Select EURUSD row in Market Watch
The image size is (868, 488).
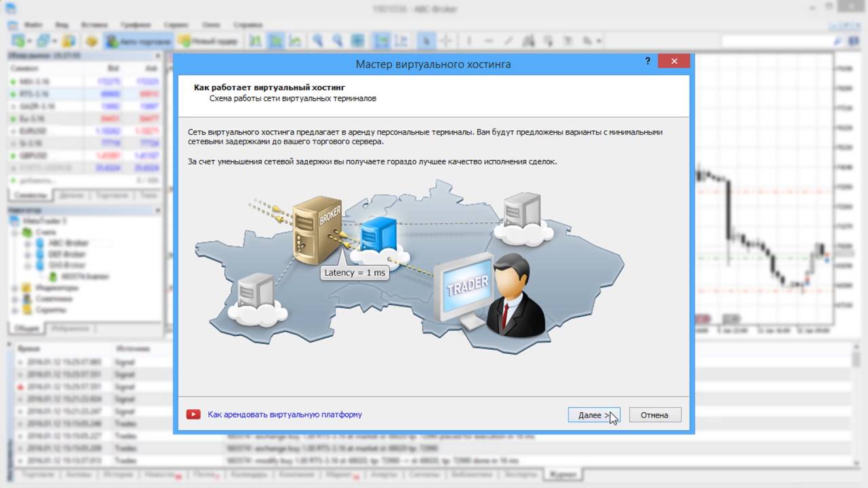coord(84,131)
